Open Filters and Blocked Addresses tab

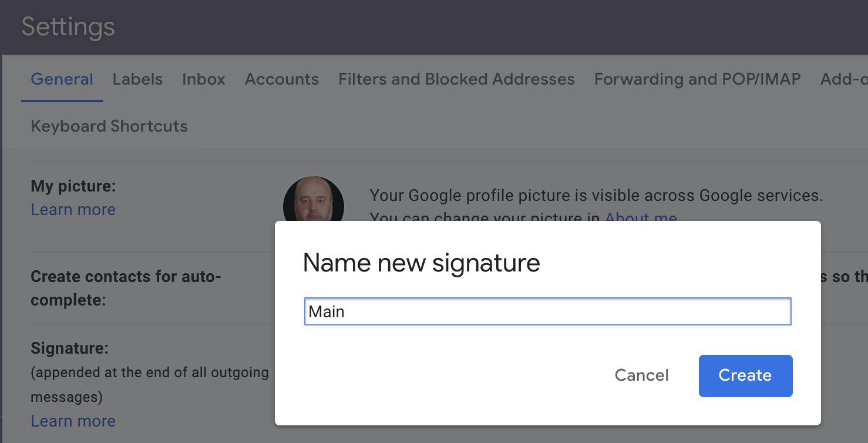coord(456,79)
